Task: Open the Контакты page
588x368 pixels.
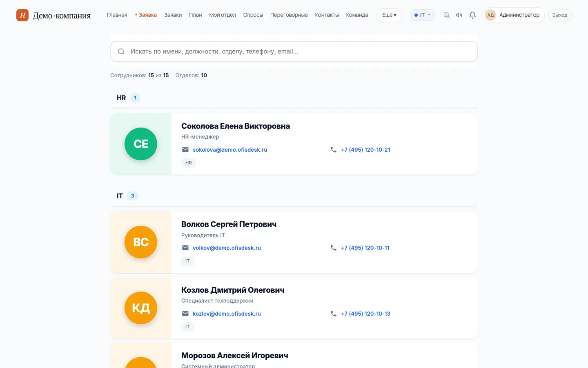Action: point(327,15)
